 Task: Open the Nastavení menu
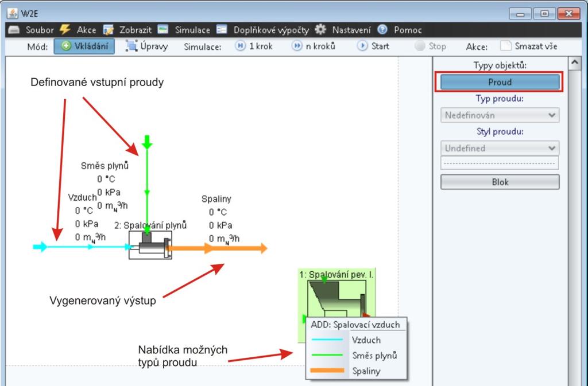click(351, 30)
